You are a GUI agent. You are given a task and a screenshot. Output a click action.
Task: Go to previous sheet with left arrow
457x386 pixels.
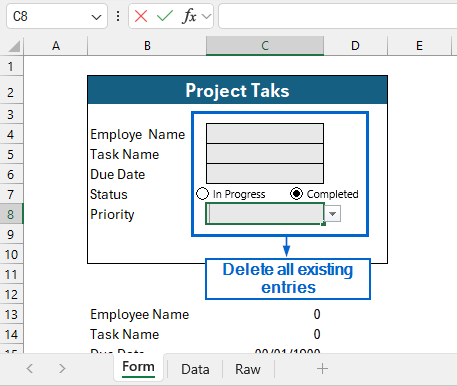(x=30, y=368)
